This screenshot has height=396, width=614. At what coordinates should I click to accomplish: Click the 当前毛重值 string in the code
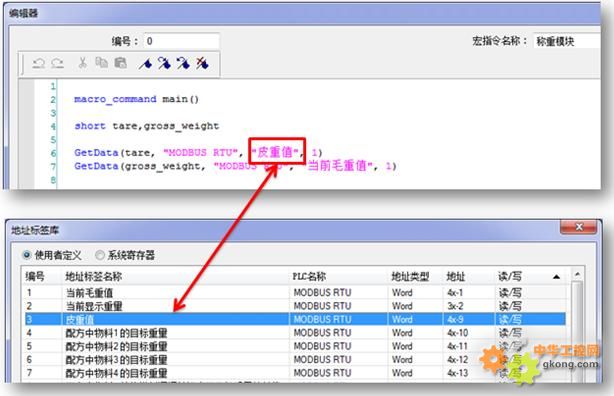pyautogui.click(x=339, y=166)
